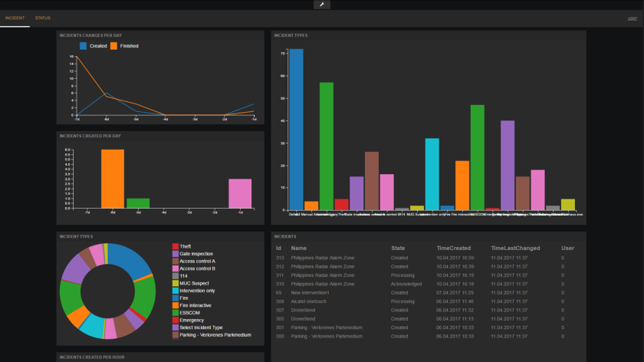Click the wrench settings icon at top

(322, 5)
